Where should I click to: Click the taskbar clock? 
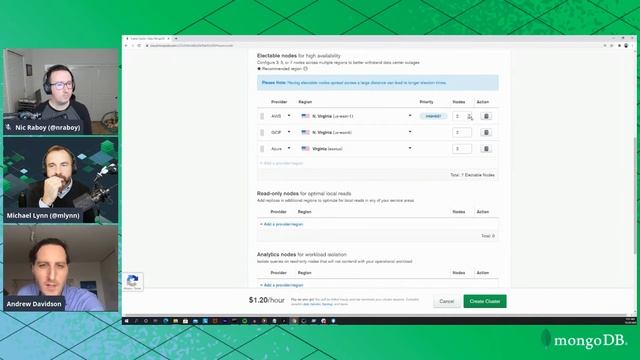coord(630,321)
